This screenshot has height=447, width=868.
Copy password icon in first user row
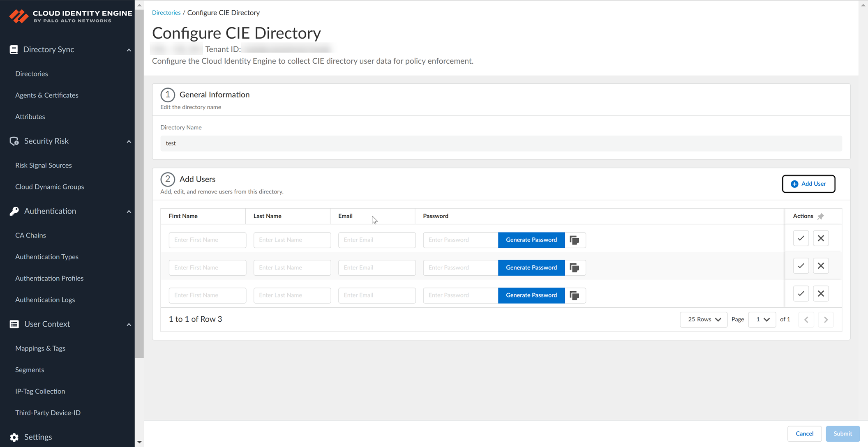pyautogui.click(x=575, y=240)
